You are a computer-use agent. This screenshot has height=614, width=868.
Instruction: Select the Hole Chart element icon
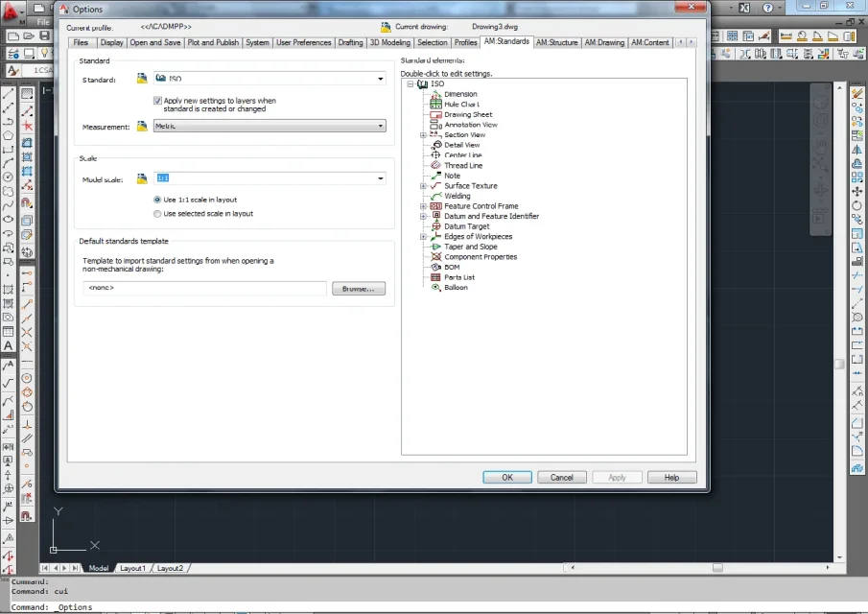(435, 105)
